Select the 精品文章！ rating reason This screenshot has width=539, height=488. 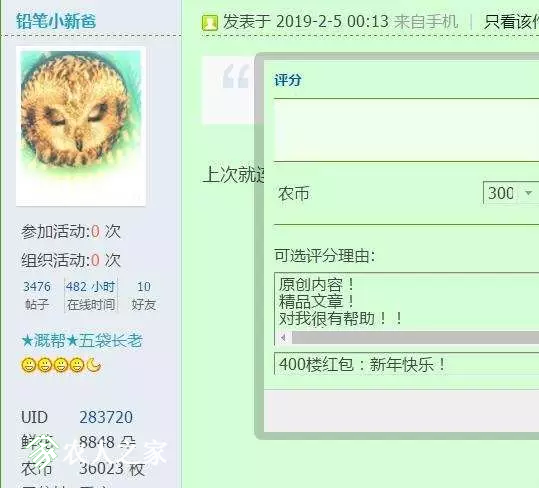click(316, 301)
